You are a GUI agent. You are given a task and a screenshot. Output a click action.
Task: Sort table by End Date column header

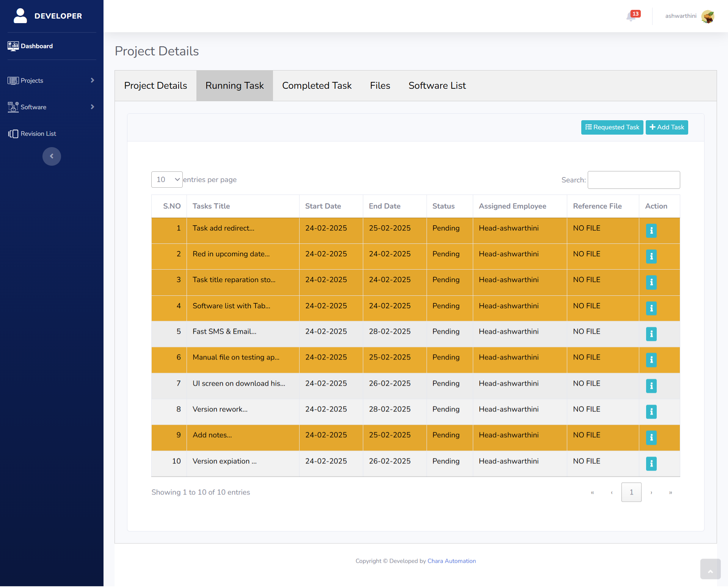[384, 206]
